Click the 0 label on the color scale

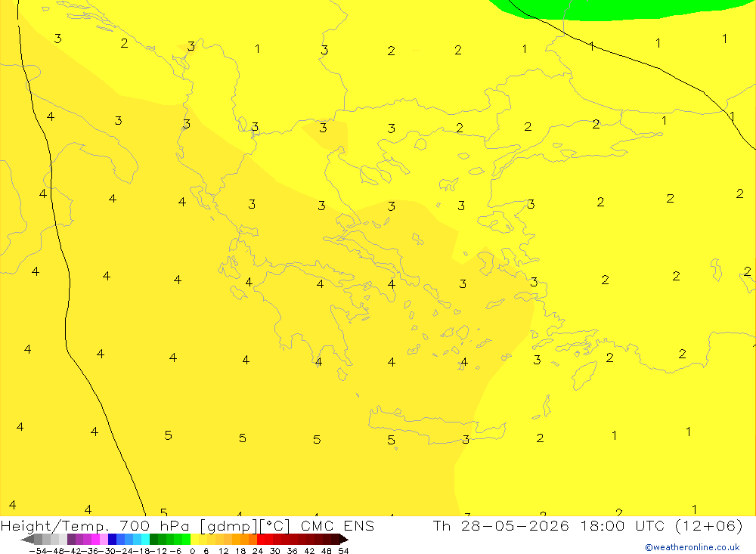(193, 551)
